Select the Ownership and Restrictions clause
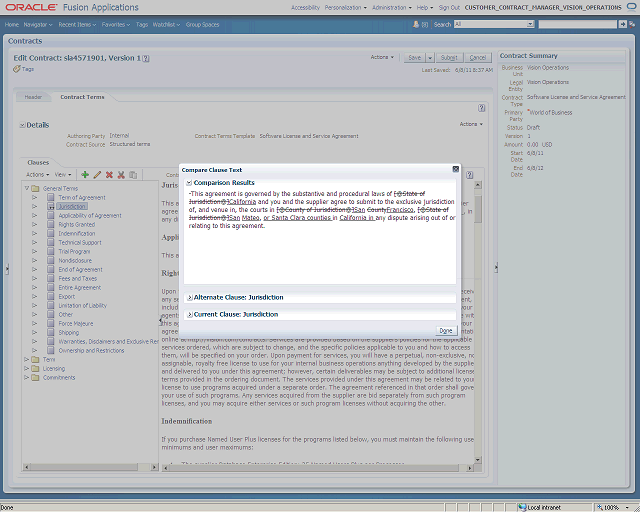 [x=91, y=350]
